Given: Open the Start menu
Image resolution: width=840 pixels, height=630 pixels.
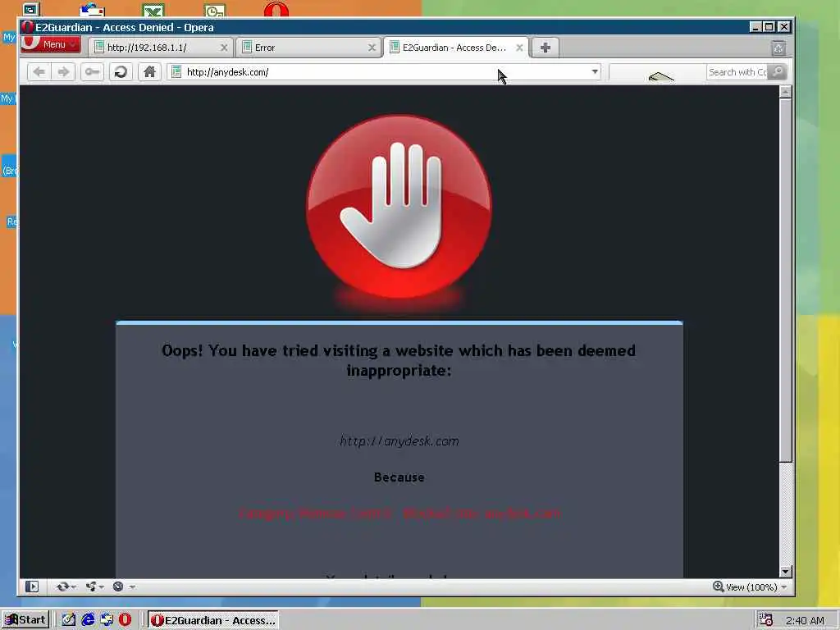Looking at the screenshot, I should tap(25, 620).
